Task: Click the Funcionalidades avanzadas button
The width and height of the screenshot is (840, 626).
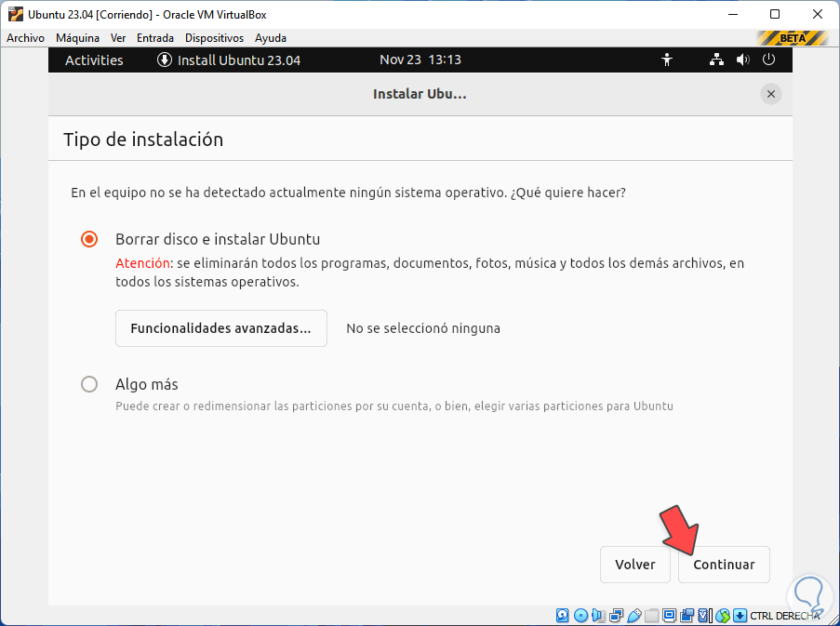Action: coord(221,328)
